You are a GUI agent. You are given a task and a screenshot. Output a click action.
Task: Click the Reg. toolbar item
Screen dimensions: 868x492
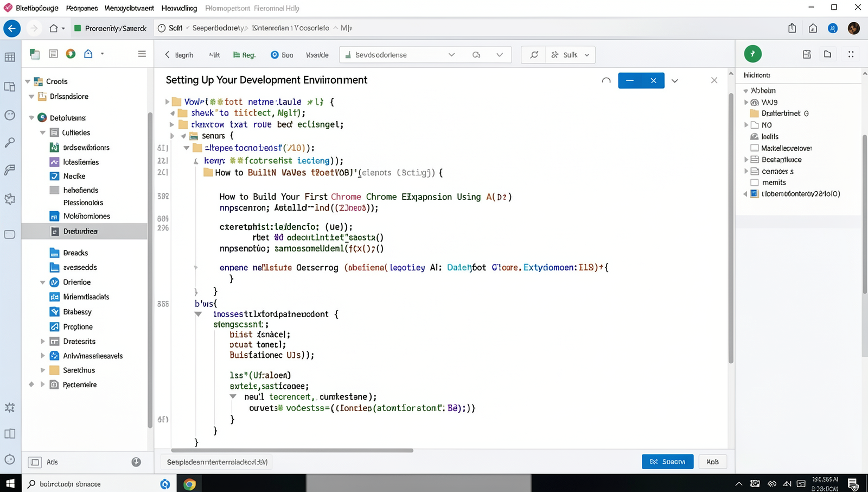click(x=244, y=55)
